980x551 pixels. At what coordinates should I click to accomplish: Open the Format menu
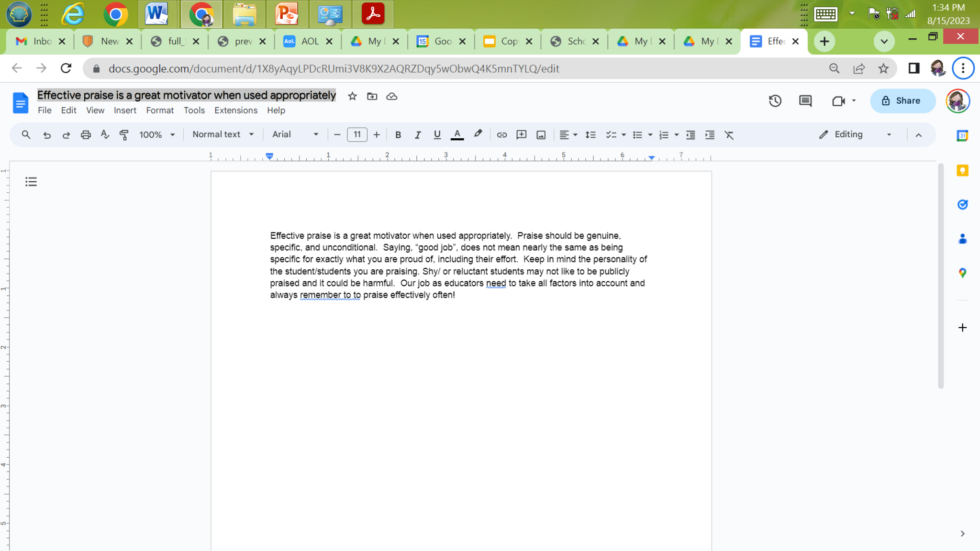point(159,110)
